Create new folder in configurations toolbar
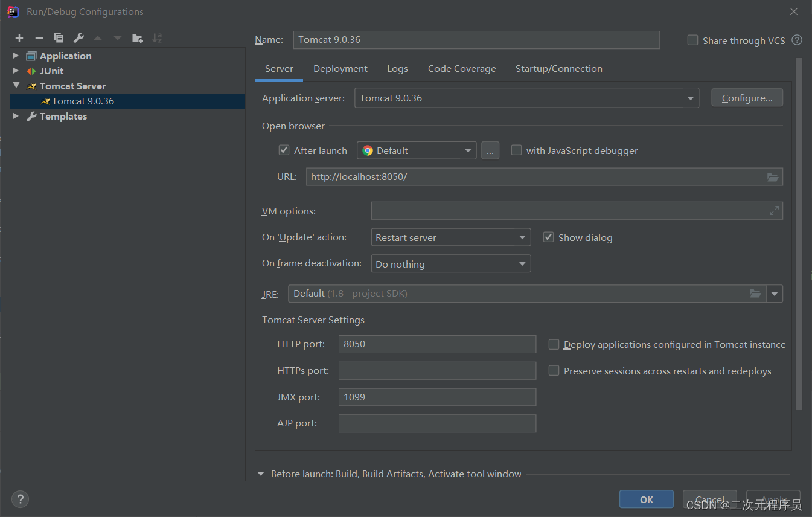This screenshot has width=812, height=517. coord(138,38)
